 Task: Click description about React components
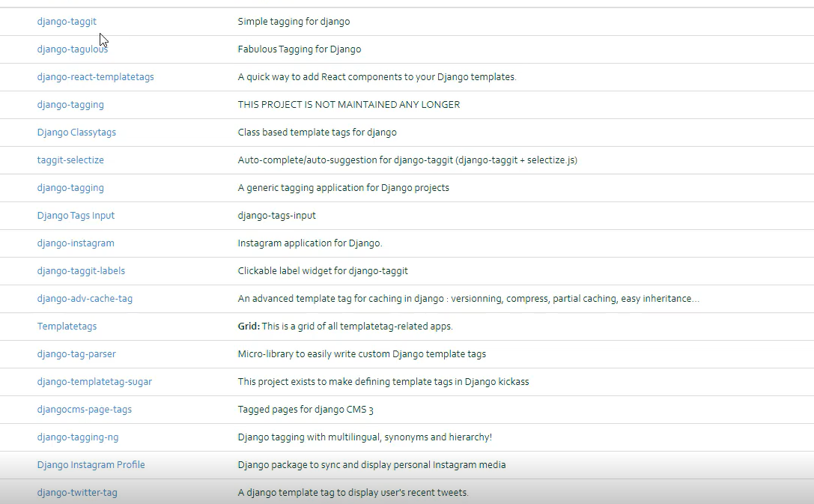click(x=377, y=77)
